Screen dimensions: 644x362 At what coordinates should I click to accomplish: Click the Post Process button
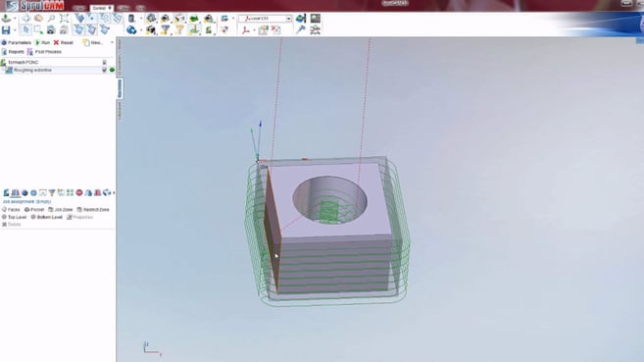tap(44, 52)
